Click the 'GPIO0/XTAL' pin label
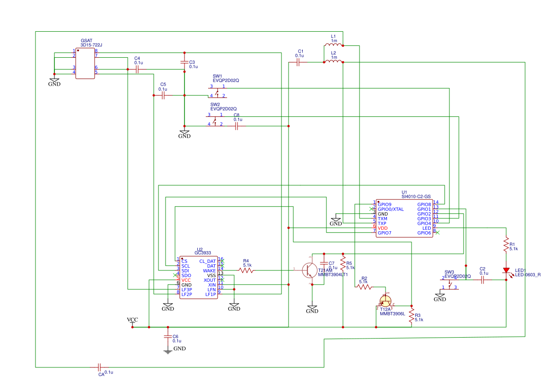 pos(391,209)
